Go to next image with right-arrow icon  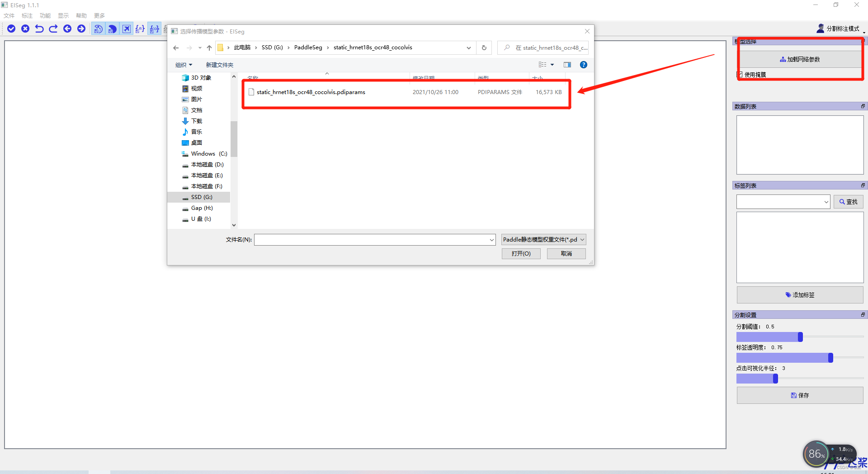pos(81,29)
